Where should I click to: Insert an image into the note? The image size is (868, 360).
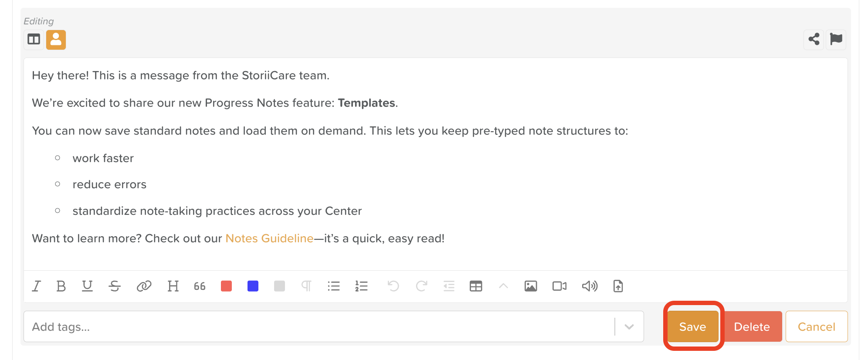click(530, 286)
